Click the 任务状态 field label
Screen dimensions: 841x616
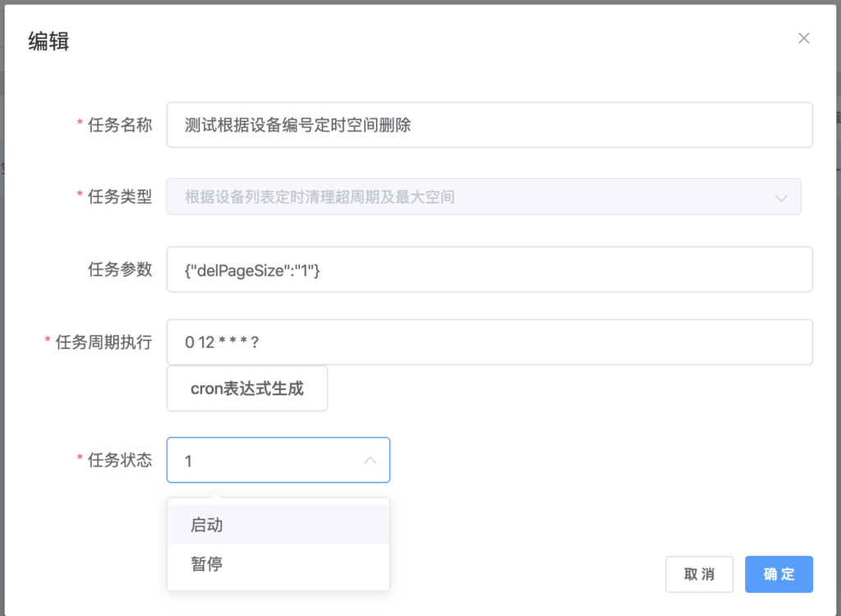120,461
